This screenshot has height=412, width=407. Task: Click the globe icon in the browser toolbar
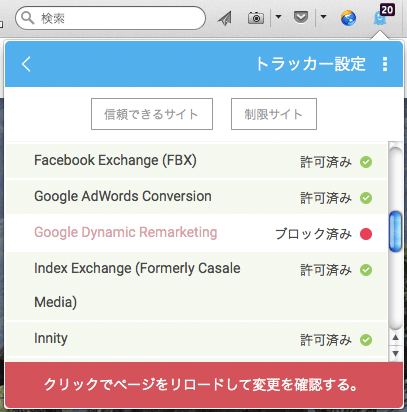[348, 18]
